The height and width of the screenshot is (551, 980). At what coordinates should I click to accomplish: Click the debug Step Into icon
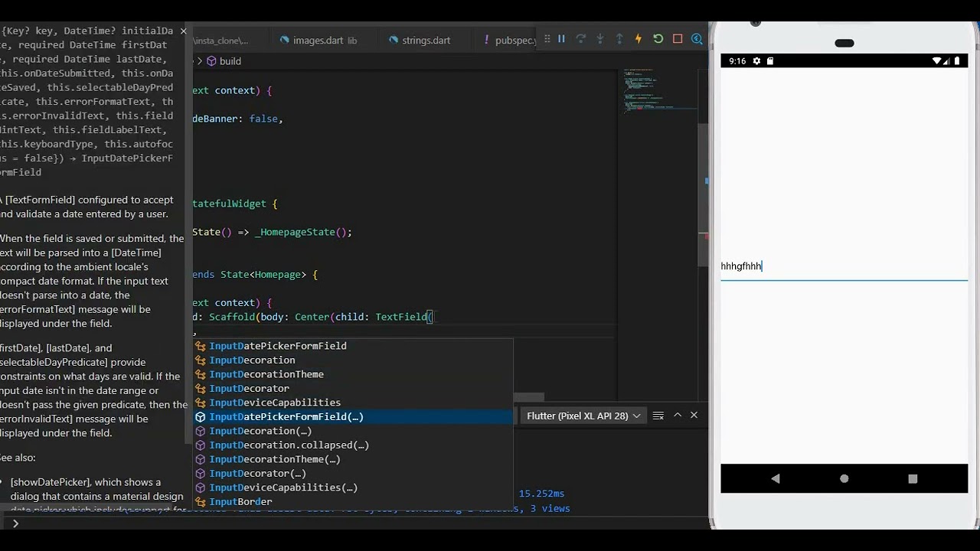pyautogui.click(x=599, y=39)
